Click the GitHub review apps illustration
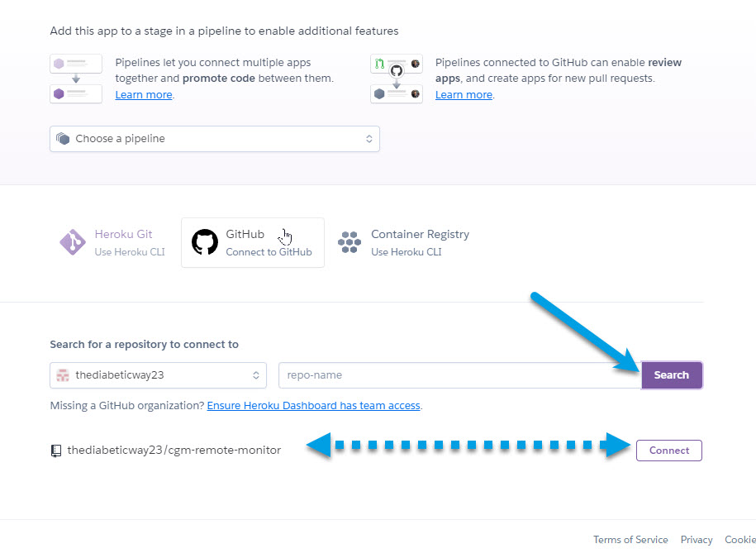Screen dimensions: 756x558 point(397,79)
